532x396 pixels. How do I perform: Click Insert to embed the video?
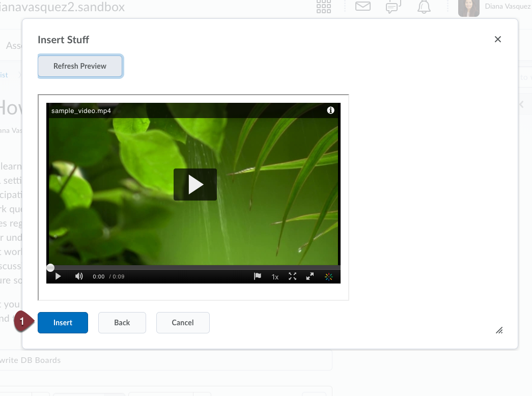click(x=63, y=323)
